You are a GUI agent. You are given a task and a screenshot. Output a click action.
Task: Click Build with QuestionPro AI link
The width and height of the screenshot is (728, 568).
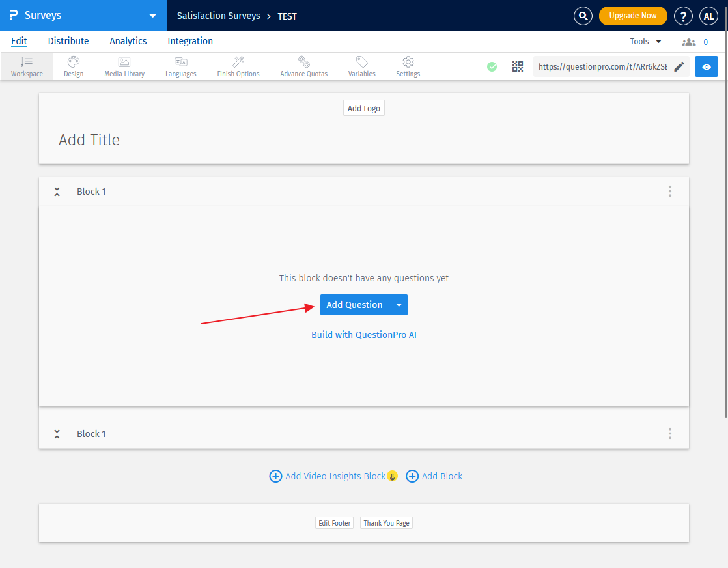tap(364, 335)
